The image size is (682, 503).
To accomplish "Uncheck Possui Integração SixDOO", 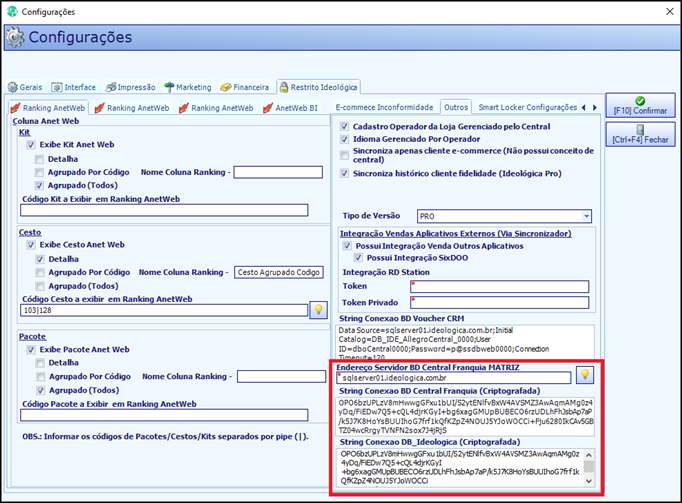I will pos(358,258).
